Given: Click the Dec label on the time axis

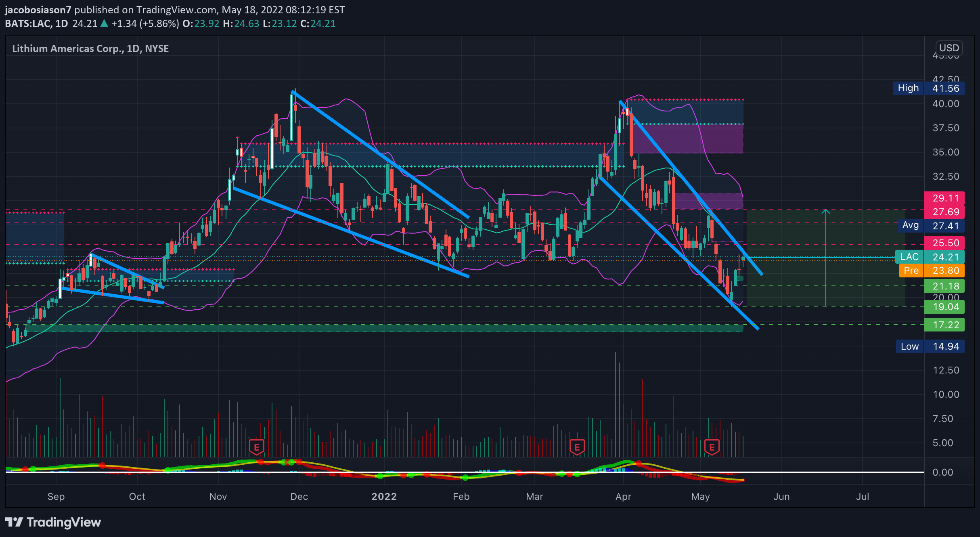Looking at the screenshot, I should pyautogui.click(x=299, y=497).
